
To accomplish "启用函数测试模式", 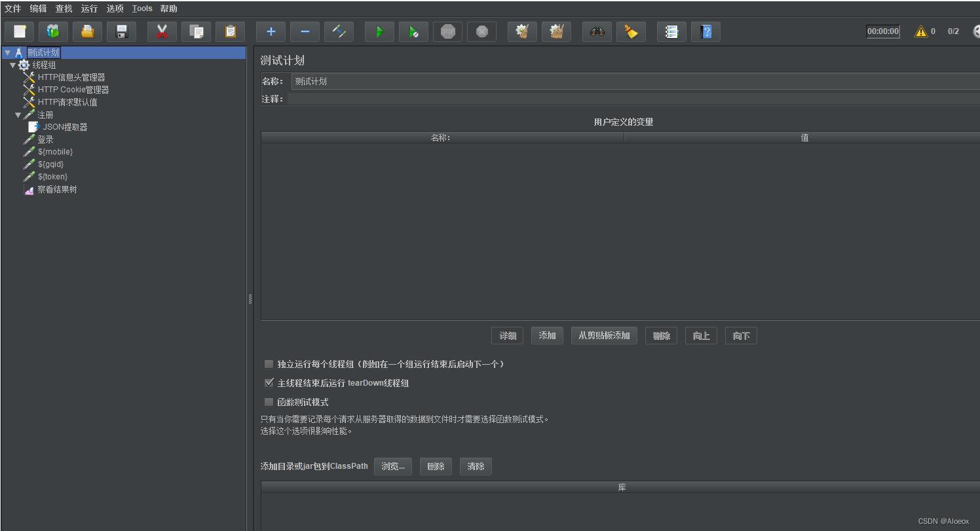I will pos(269,401).
